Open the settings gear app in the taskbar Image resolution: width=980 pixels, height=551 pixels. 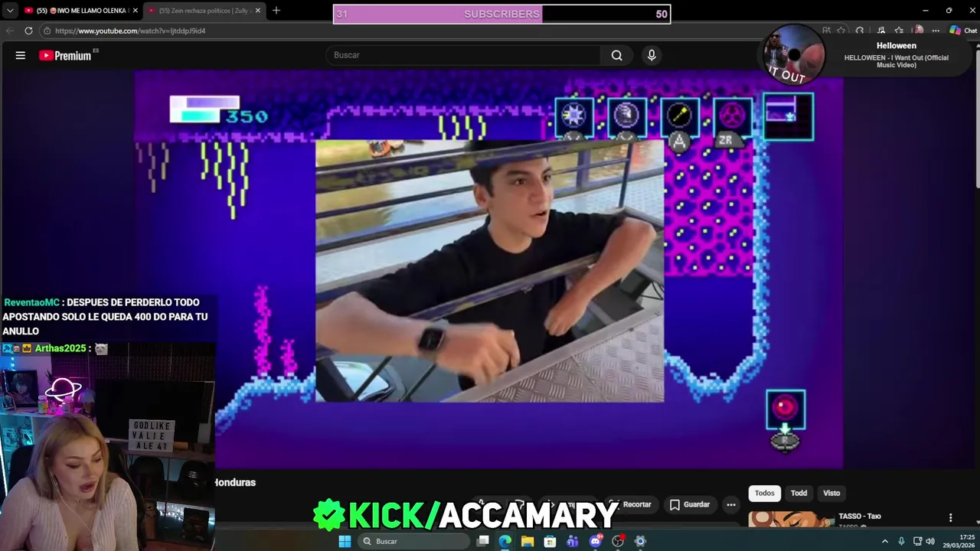click(640, 542)
